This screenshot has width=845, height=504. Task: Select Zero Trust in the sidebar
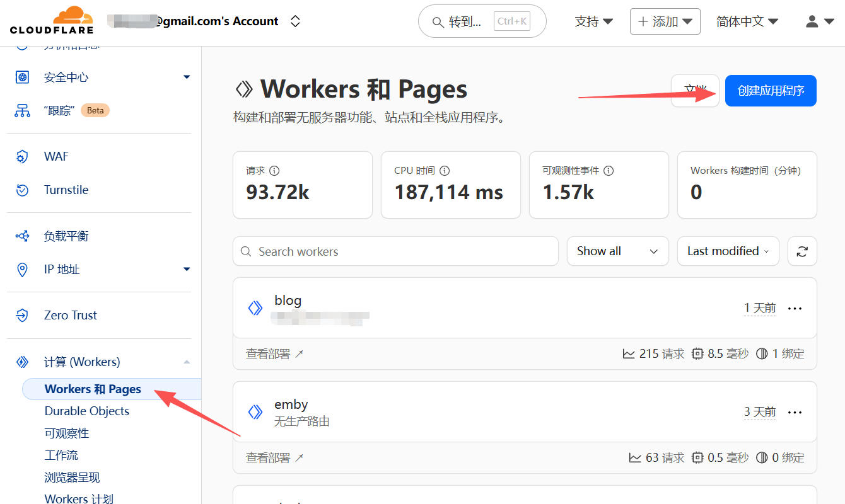70,315
